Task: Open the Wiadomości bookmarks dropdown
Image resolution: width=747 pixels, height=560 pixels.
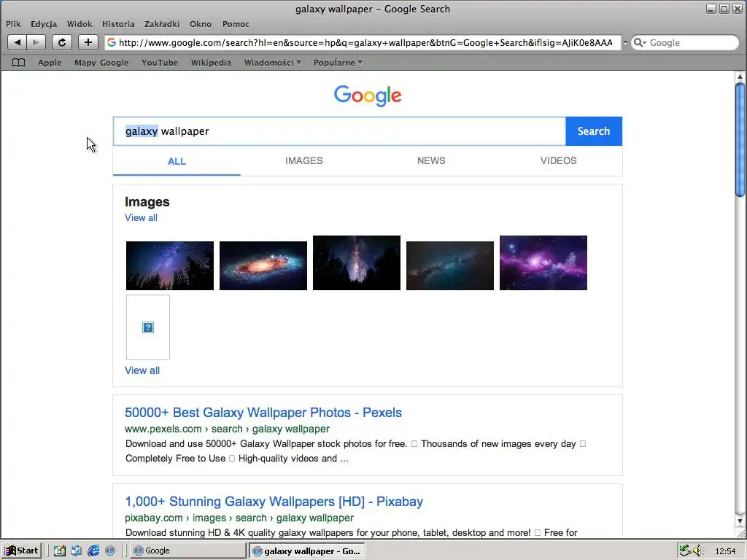Action: [272, 63]
